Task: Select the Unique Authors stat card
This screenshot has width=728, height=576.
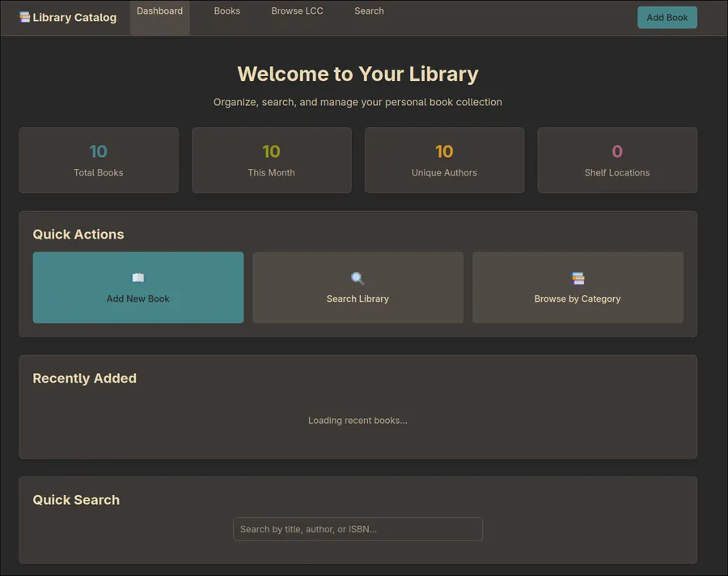Action: point(444,160)
